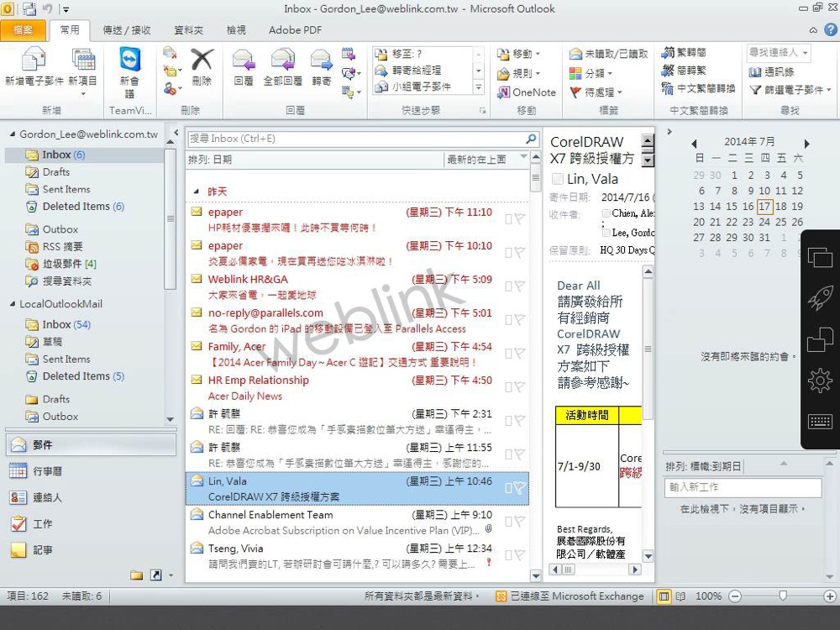
Task: Collapse the LocalOutlookMail folder tree
Action: tap(13, 304)
